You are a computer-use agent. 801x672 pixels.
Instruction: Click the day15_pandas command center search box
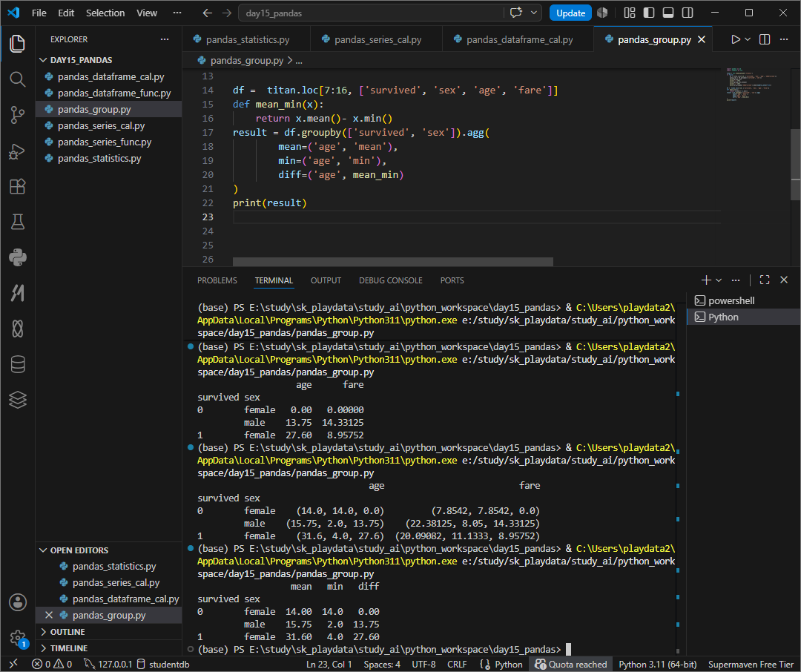(x=371, y=13)
